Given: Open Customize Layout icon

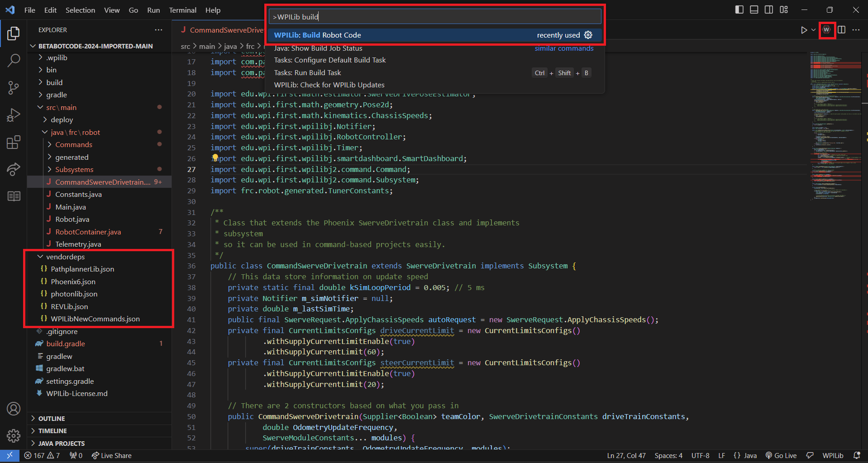Looking at the screenshot, I should pos(784,10).
